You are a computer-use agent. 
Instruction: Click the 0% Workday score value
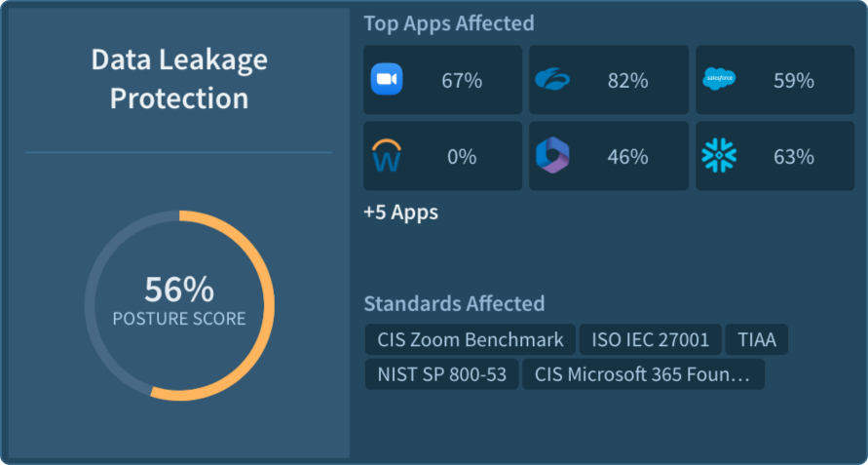point(462,157)
